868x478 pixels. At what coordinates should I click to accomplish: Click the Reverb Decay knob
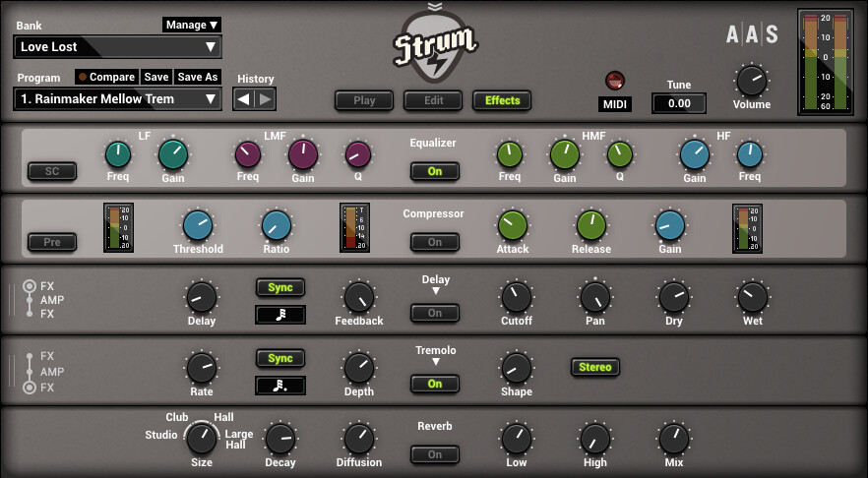[x=280, y=439]
